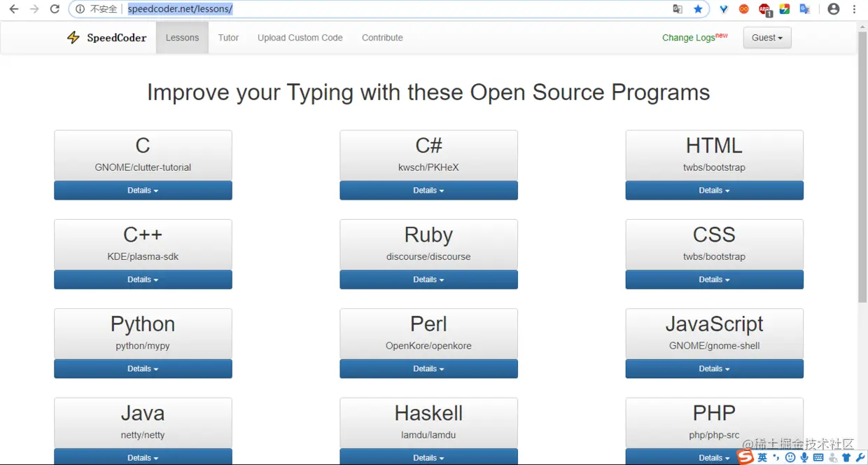Click the page vertical scrollbar thumb
868x465 pixels.
[862, 167]
